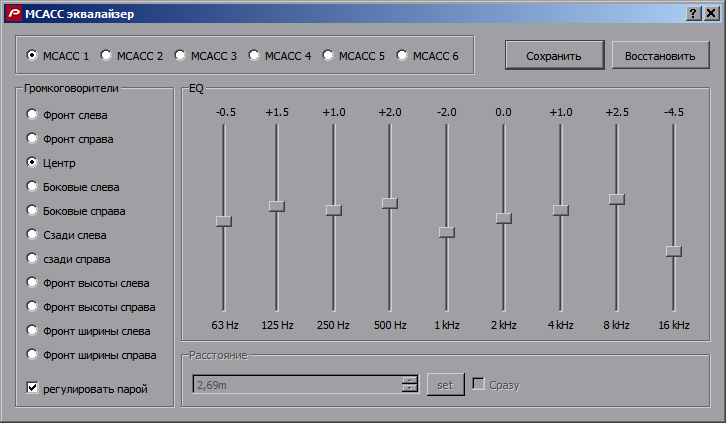
Task: Select the Фронт справа speaker
Action: pos(70,139)
